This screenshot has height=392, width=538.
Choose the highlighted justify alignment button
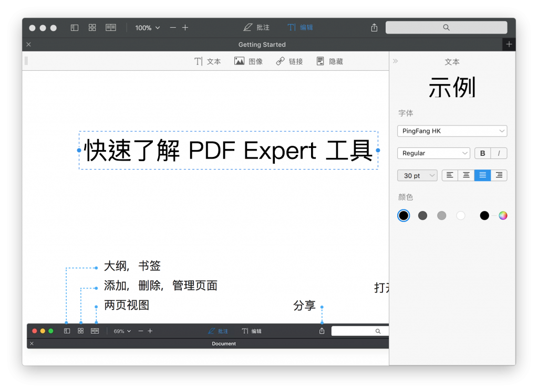[483, 175]
